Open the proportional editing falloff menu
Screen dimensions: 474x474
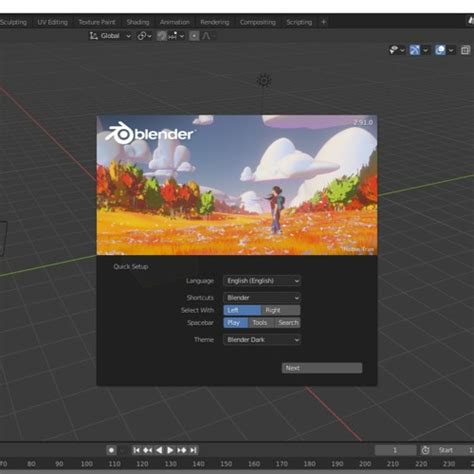coord(208,36)
